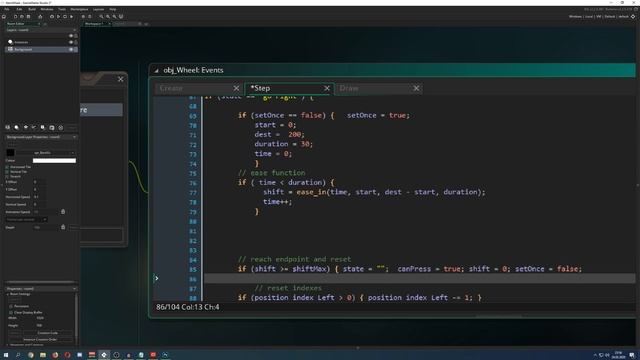Click the Instances layer icon

pos(11,42)
